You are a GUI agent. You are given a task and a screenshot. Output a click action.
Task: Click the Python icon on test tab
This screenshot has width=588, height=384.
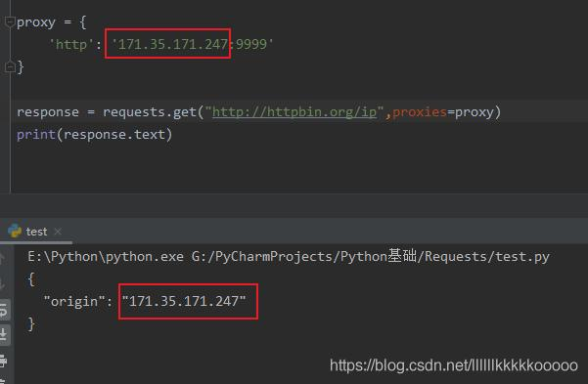(15, 231)
